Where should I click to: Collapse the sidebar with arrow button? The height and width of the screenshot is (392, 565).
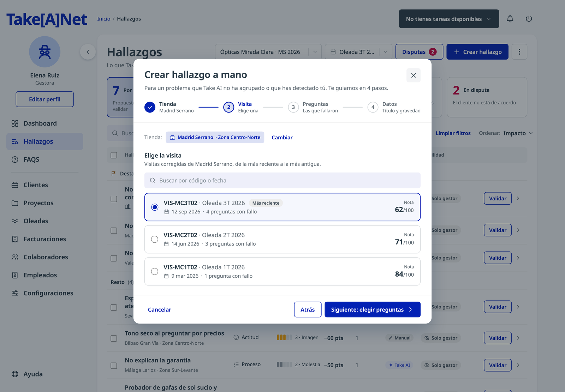click(88, 52)
